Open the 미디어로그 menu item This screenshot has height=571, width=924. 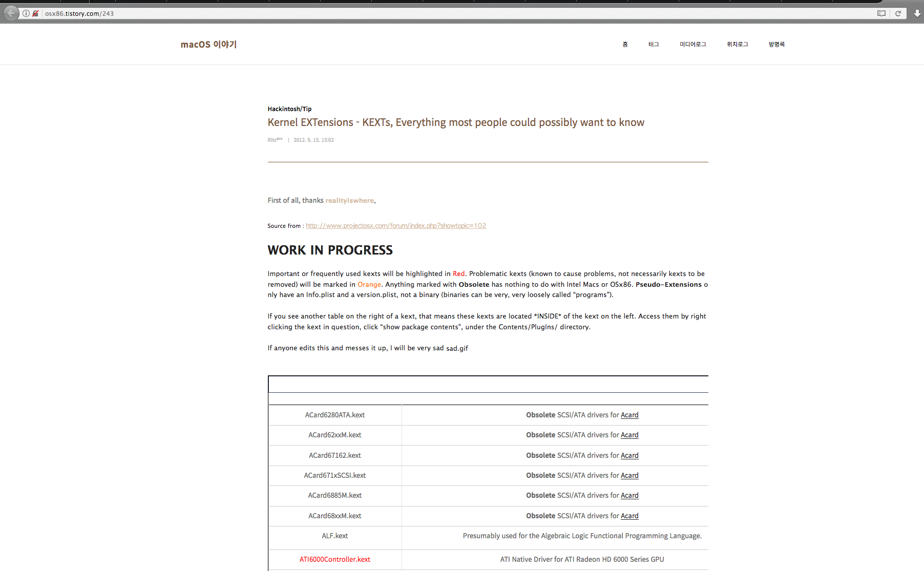[x=693, y=45]
